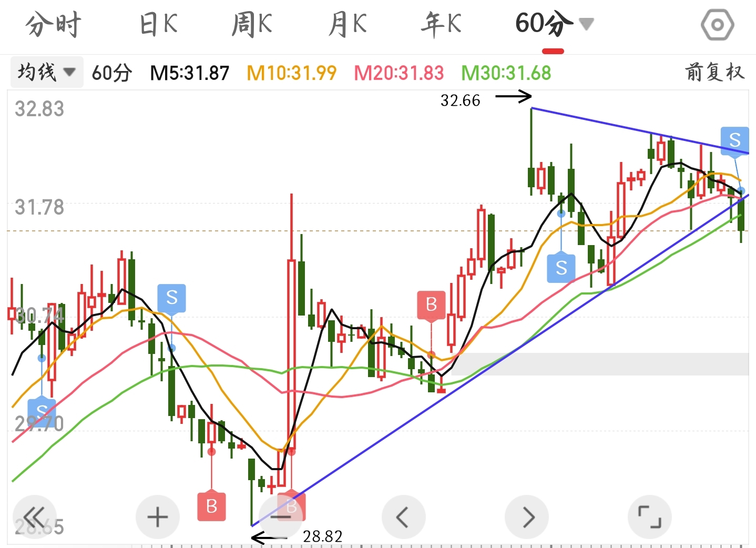This screenshot has width=756, height=548.
Task: Click the M20:31.83 moving average value
Action: [399, 73]
